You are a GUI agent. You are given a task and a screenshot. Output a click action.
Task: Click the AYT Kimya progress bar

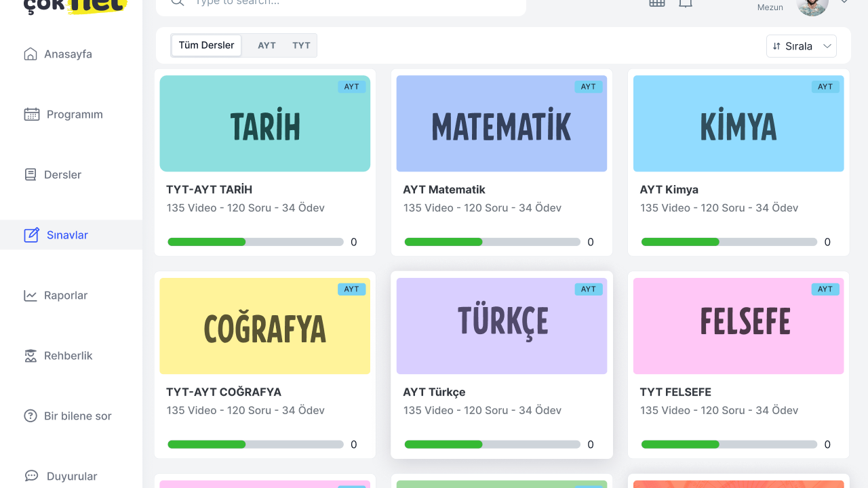pos(729,242)
